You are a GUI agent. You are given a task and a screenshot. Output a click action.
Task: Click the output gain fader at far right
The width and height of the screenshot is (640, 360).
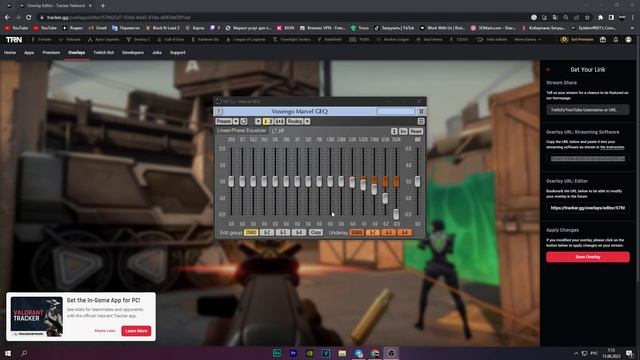click(417, 181)
